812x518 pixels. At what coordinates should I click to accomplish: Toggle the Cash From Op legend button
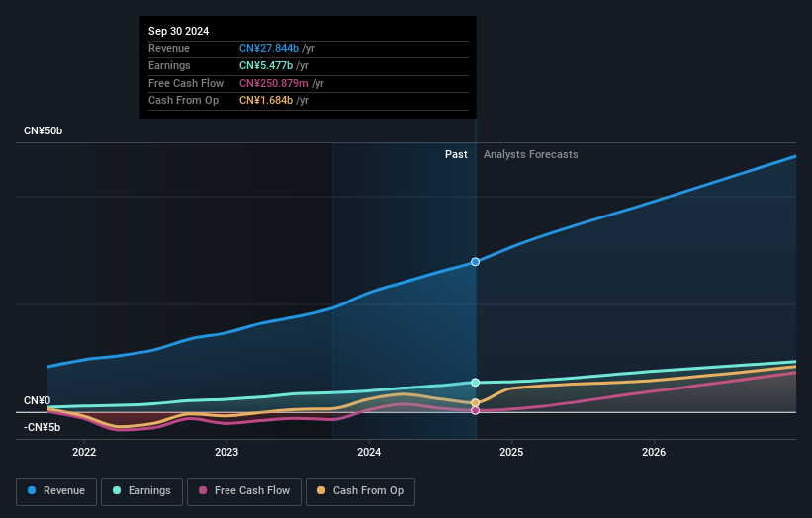coord(360,491)
